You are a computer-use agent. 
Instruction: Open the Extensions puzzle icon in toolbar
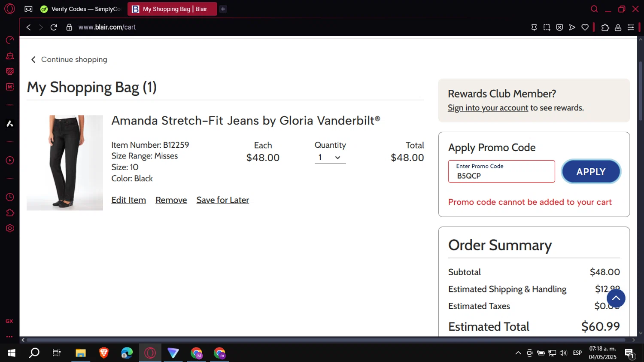pos(605,27)
